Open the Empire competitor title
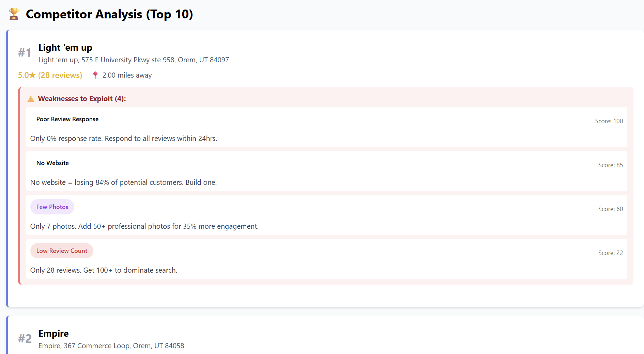 (53, 334)
